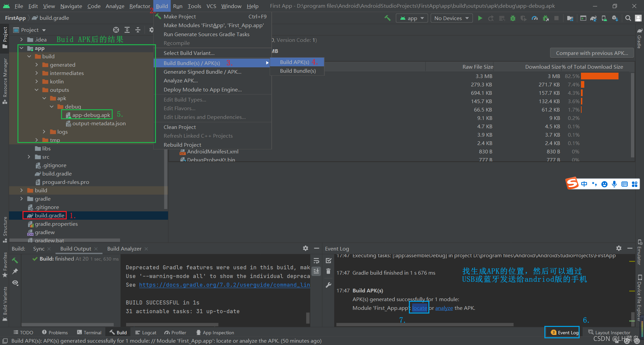Choose Build Bundle(s) from submenu
This screenshot has height=345, width=644.
297,71
